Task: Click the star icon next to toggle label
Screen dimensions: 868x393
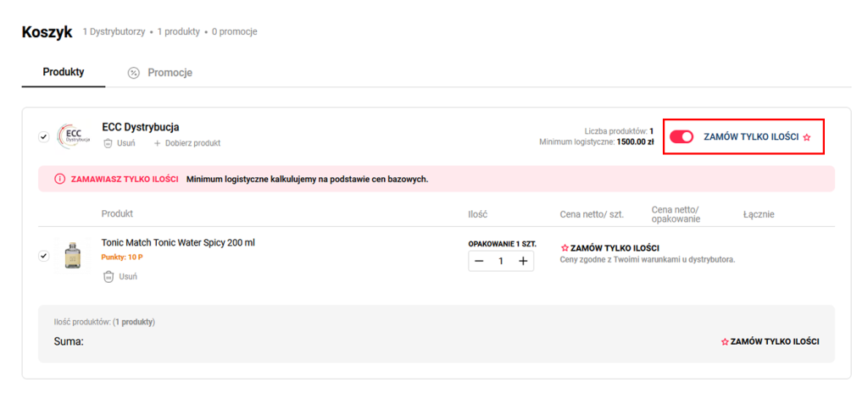Action: click(x=807, y=137)
